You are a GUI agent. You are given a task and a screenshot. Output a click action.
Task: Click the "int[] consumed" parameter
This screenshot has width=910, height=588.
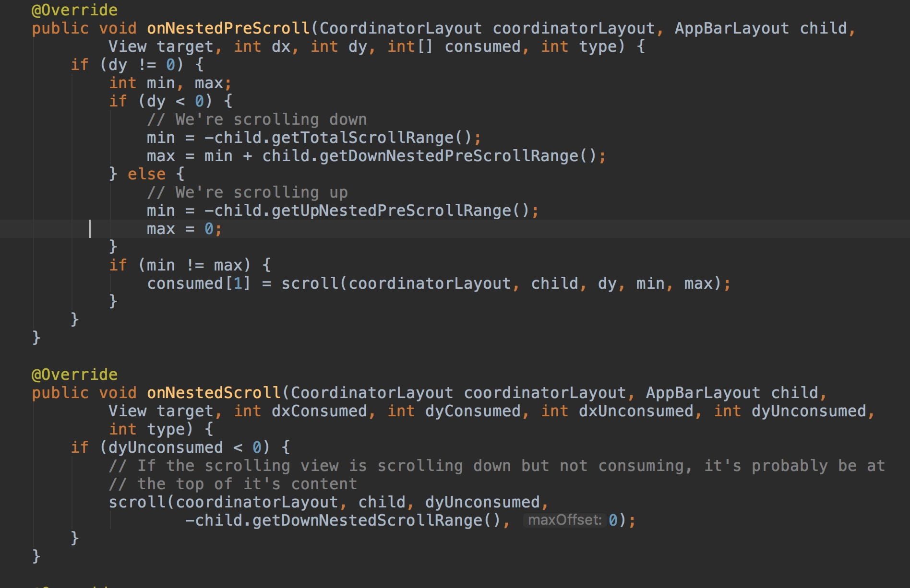point(454,47)
